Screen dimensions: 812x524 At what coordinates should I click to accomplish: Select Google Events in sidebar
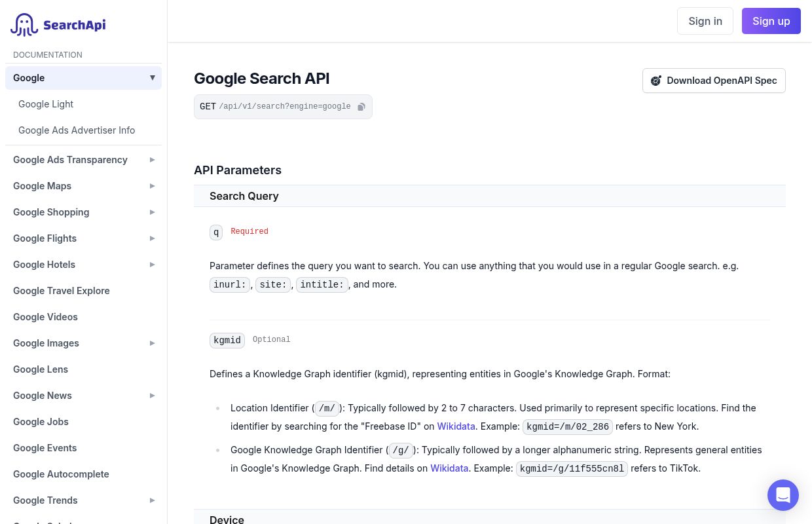(x=45, y=448)
